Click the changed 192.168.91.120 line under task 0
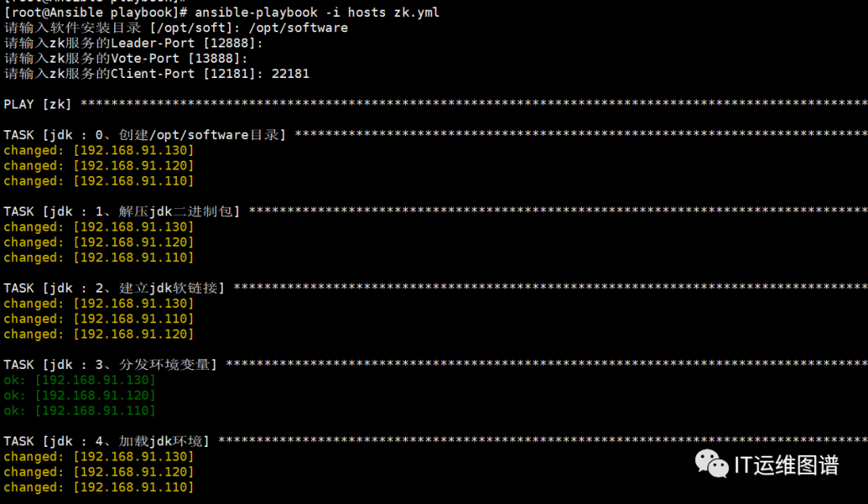868x504 pixels. (99, 166)
